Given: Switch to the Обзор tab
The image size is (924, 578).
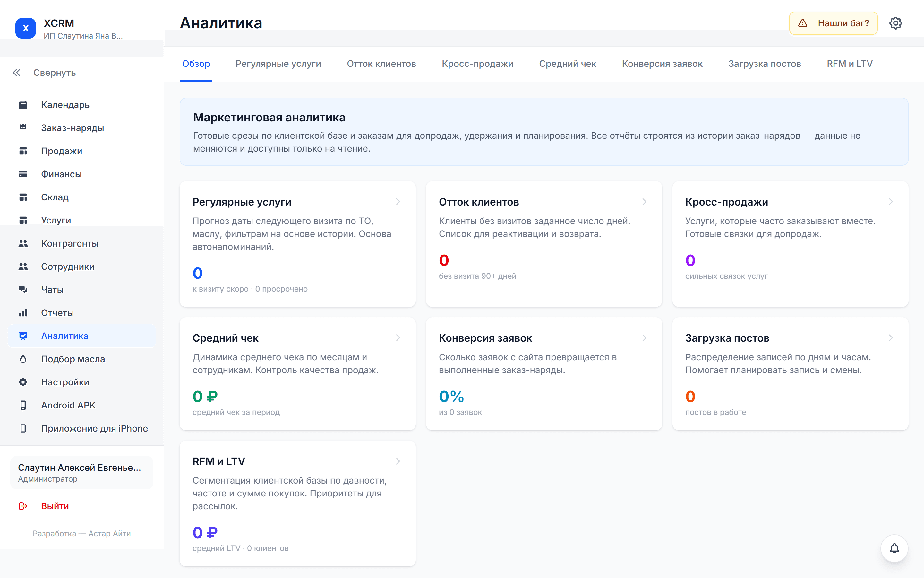Looking at the screenshot, I should pos(196,64).
